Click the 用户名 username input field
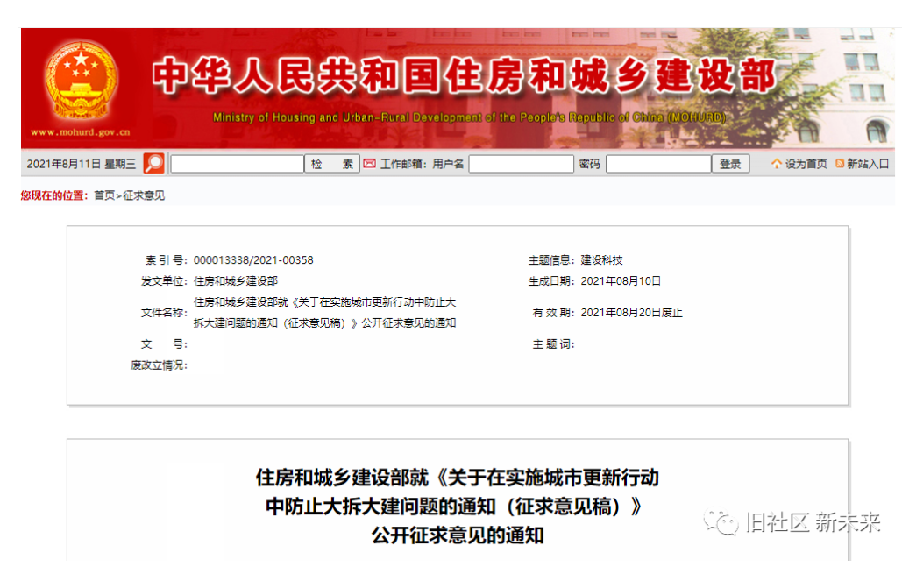Image resolution: width=902 pixels, height=588 pixels. point(521,164)
